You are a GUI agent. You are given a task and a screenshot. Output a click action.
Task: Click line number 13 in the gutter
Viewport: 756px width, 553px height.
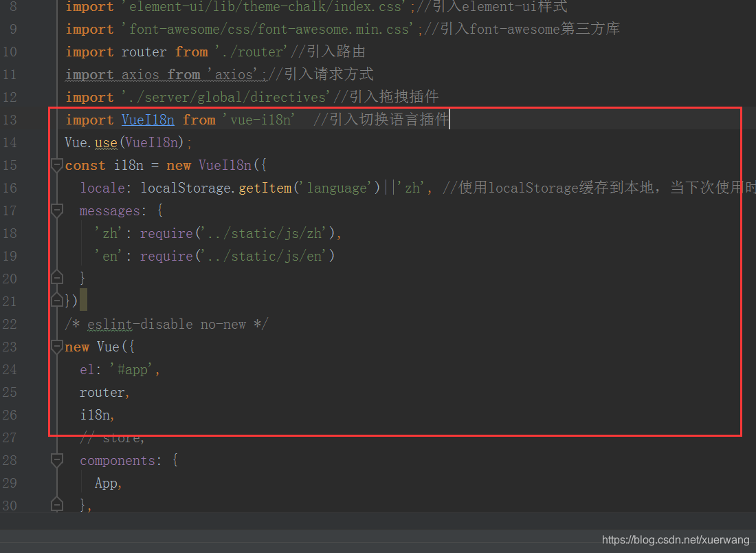(x=10, y=120)
